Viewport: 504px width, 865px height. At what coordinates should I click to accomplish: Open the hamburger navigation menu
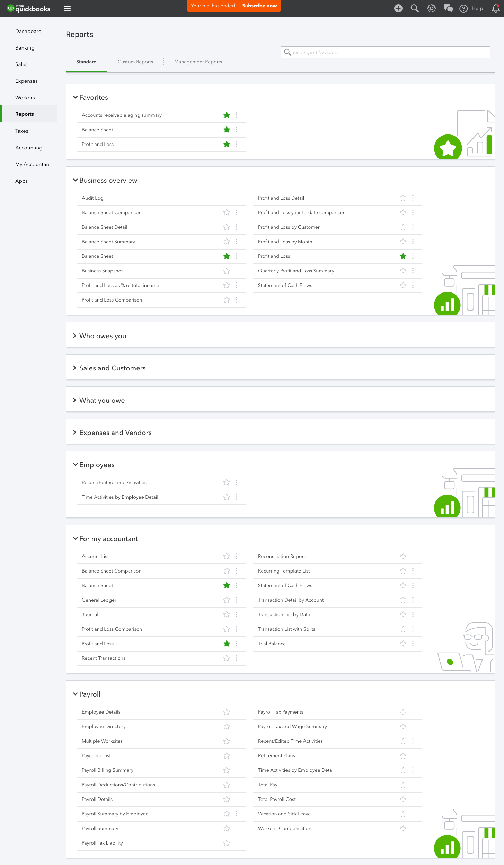[68, 8]
